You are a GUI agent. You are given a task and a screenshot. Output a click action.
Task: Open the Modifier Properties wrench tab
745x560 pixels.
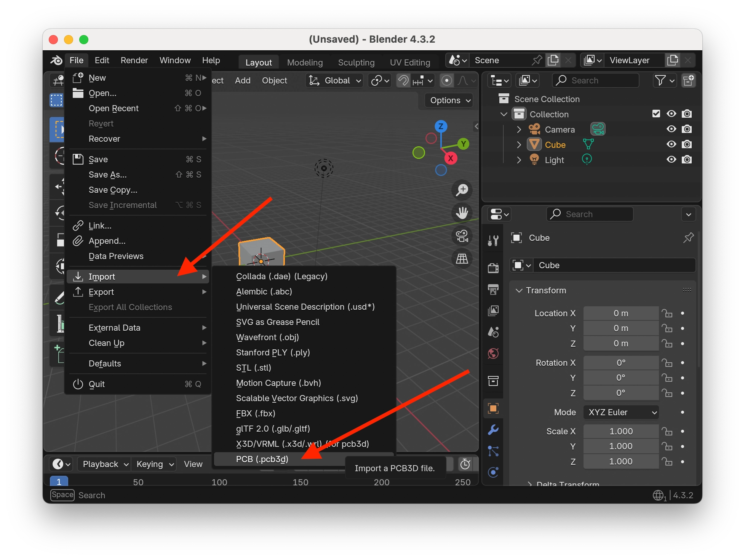click(493, 430)
